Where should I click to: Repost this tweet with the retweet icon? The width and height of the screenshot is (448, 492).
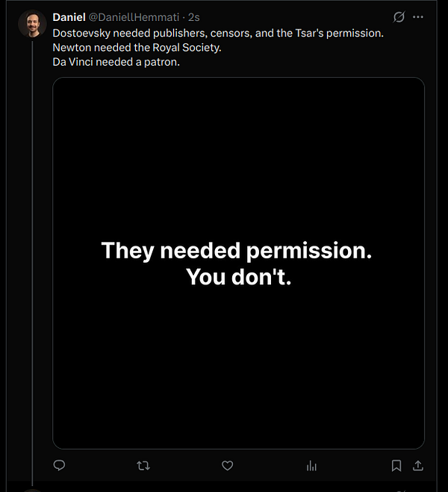point(143,465)
